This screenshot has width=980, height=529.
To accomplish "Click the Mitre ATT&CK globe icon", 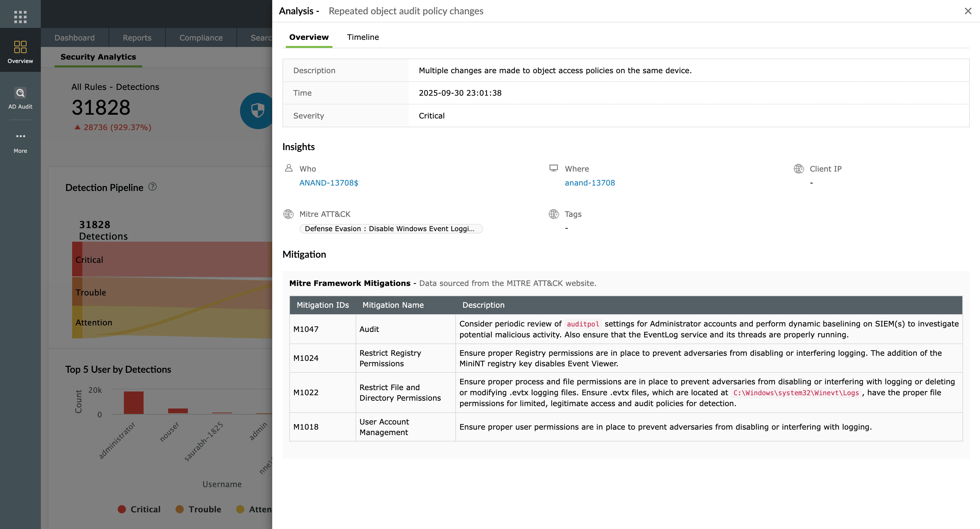I will click(x=288, y=214).
